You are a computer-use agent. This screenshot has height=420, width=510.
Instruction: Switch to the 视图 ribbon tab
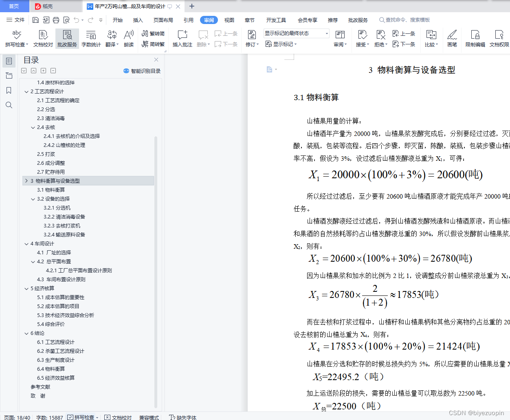[x=229, y=20]
